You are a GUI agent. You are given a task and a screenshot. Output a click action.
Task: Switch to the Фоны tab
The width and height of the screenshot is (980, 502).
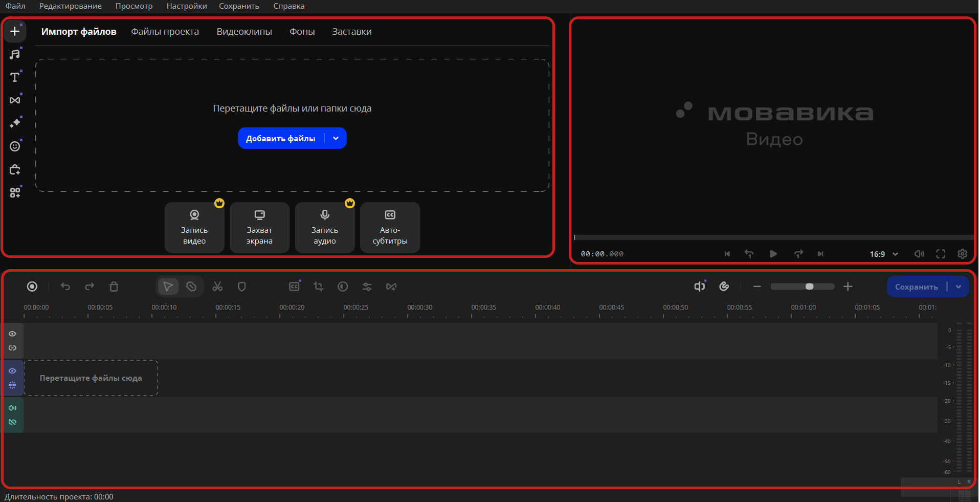[302, 31]
